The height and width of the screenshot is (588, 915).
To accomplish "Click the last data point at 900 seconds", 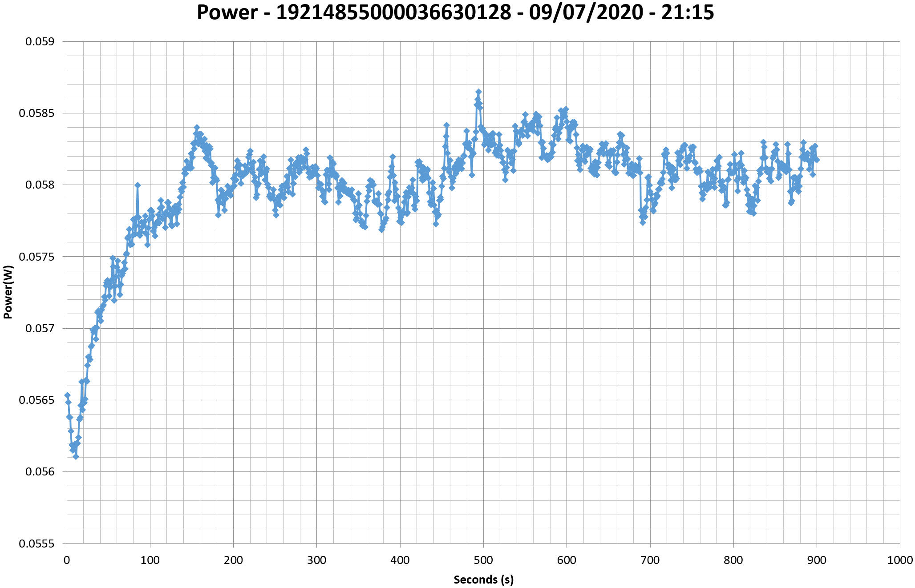I will (817, 160).
